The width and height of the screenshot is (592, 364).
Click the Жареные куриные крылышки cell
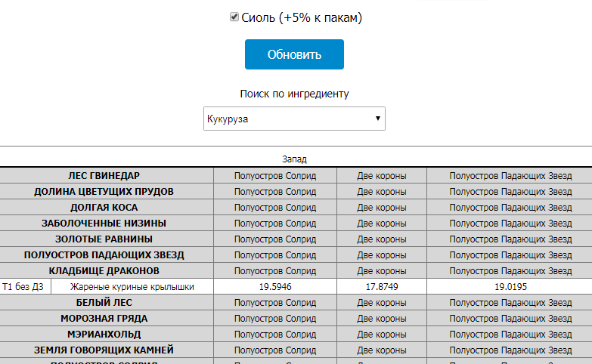(x=132, y=287)
